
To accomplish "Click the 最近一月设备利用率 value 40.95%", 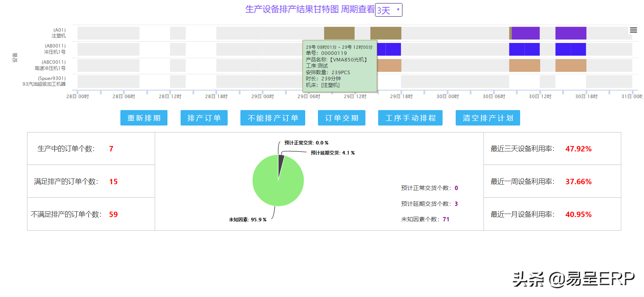I will tap(578, 214).
